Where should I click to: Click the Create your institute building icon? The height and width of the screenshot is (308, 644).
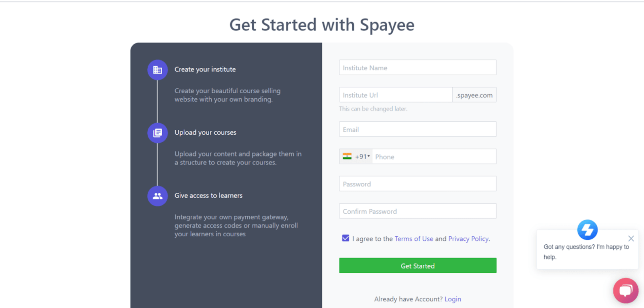click(x=157, y=70)
